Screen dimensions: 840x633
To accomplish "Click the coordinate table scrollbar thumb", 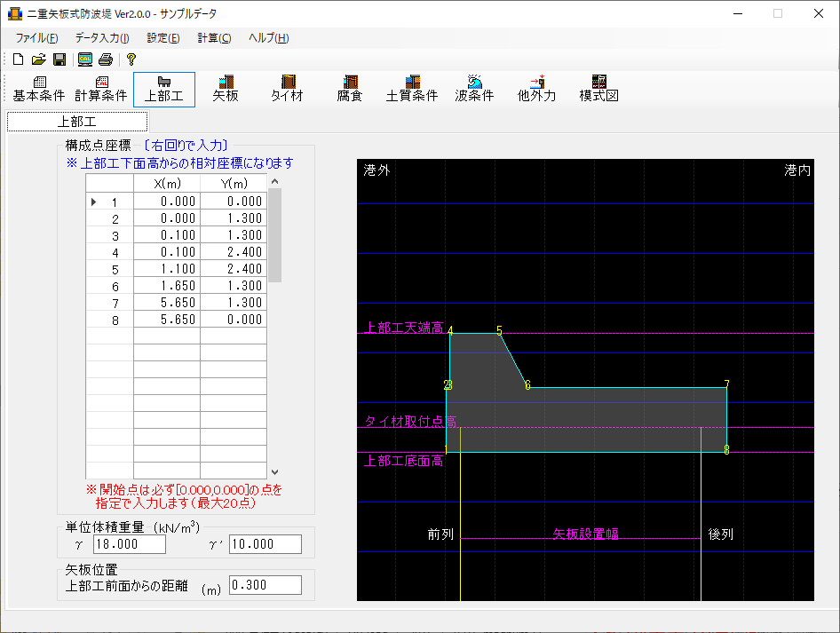I will pos(275,234).
